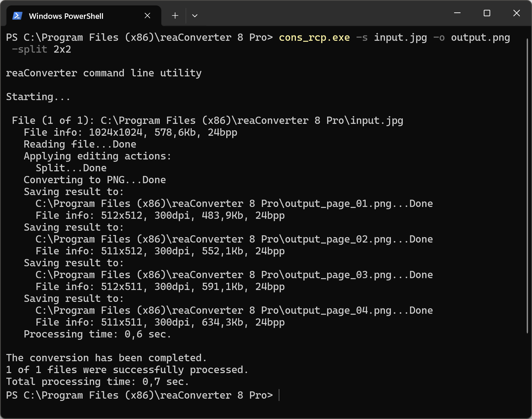The width and height of the screenshot is (532, 419).
Task: Close the terminal window
Action: click(x=517, y=13)
